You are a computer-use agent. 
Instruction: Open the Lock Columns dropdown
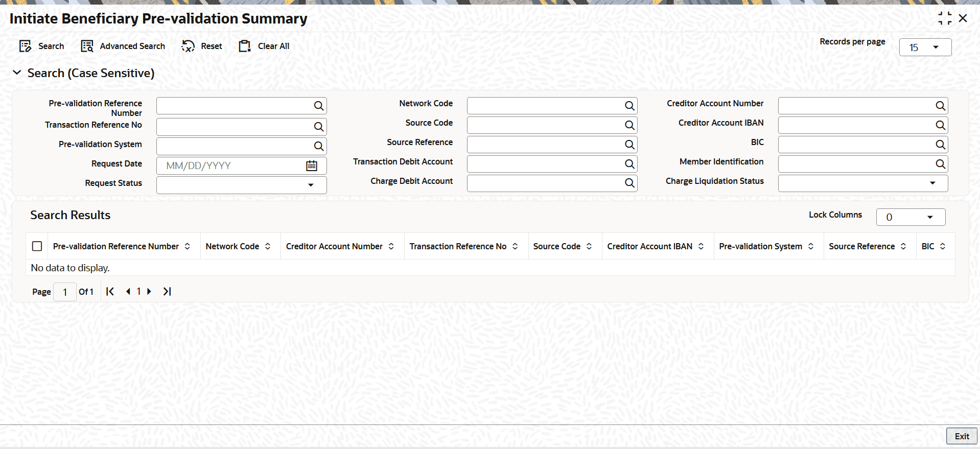coord(911,217)
